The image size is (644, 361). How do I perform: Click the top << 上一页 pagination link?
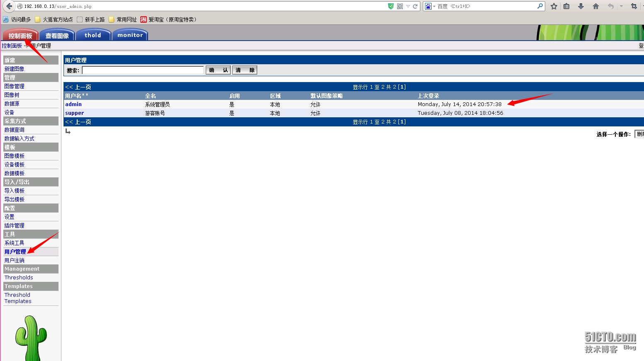pos(78,87)
